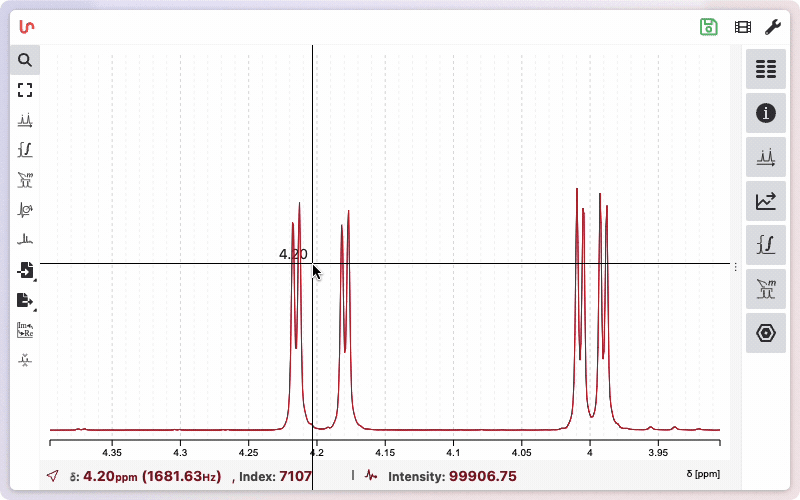Open the chart trend panel in right sidebar
Image resolution: width=800 pixels, height=500 pixels.
[766, 201]
